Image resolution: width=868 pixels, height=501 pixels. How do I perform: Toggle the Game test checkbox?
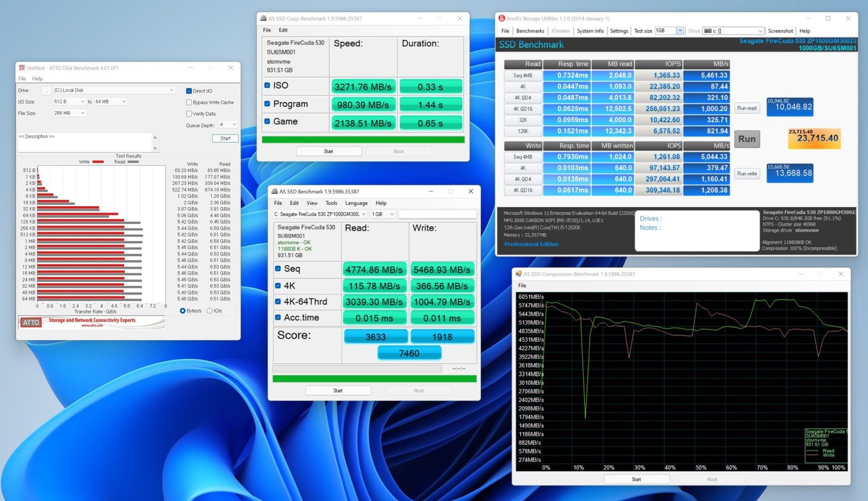(x=267, y=121)
